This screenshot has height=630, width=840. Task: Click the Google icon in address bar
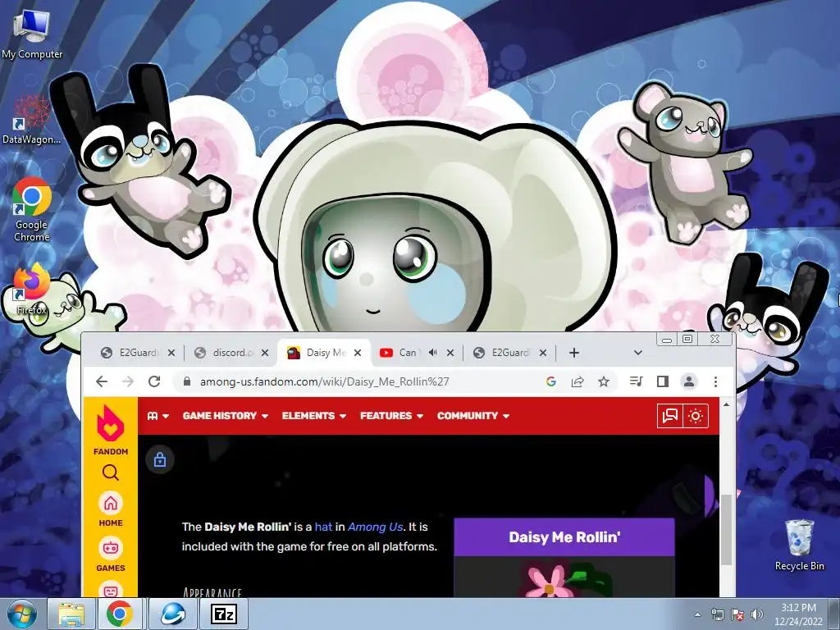[x=550, y=381]
